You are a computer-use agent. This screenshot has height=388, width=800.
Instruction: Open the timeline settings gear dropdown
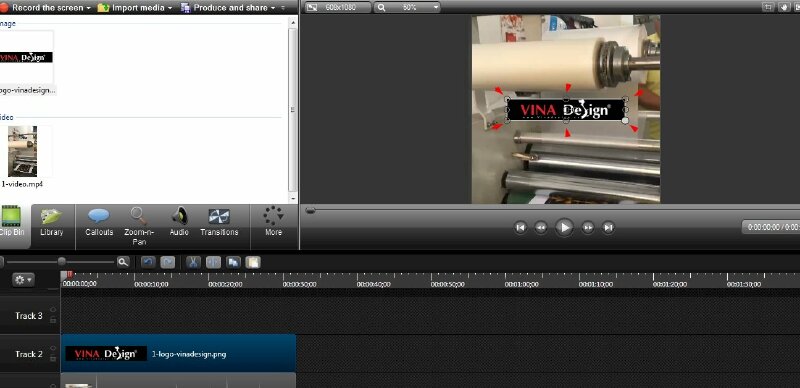click(x=23, y=280)
